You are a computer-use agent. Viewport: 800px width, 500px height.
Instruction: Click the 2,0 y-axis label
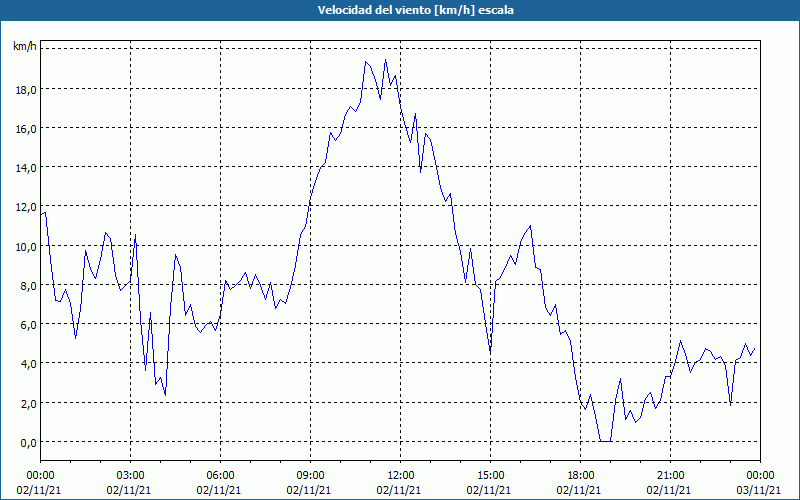[28, 404]
